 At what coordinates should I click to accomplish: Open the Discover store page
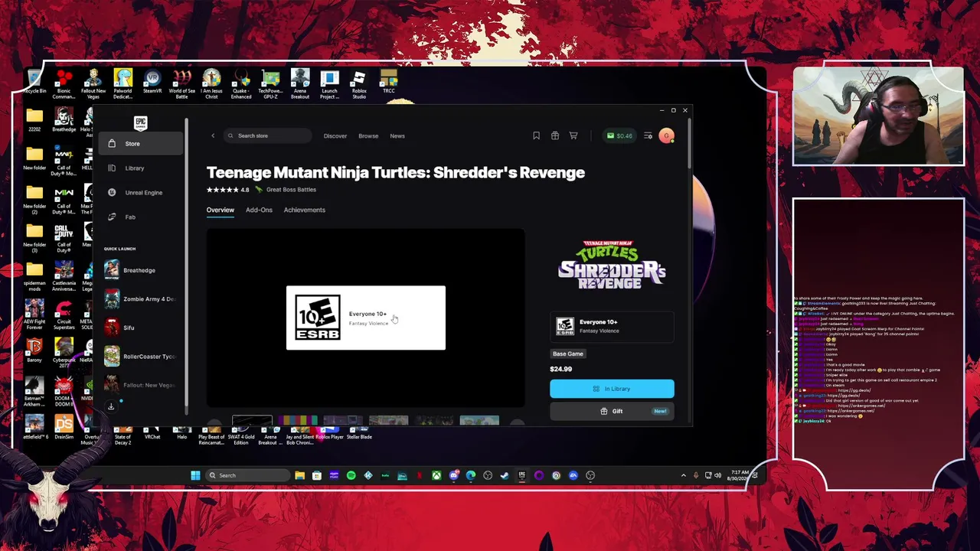point(335,136)
